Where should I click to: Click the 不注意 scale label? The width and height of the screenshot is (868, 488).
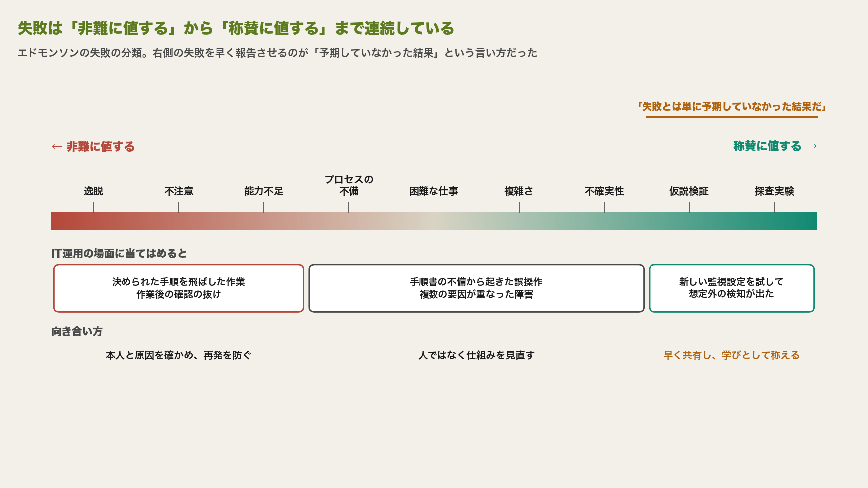click(179, 191)
